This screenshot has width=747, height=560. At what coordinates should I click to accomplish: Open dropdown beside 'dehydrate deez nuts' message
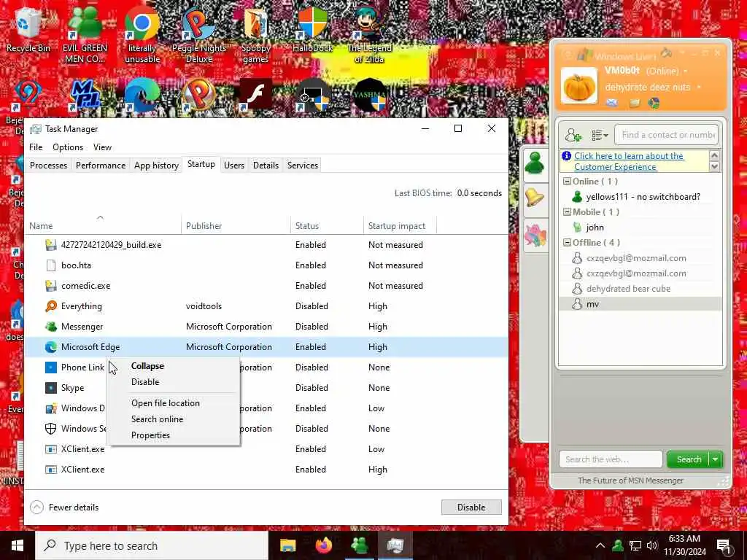[x=699, y=87]
